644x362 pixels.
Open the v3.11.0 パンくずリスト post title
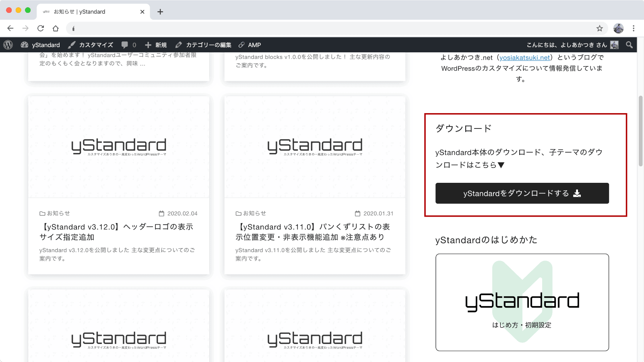pos(313,232)
